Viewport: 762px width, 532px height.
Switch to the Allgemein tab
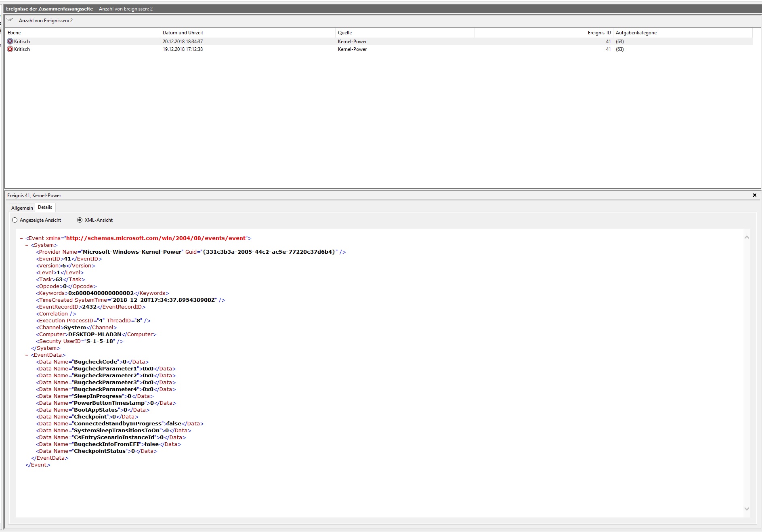tap(22, 208)
